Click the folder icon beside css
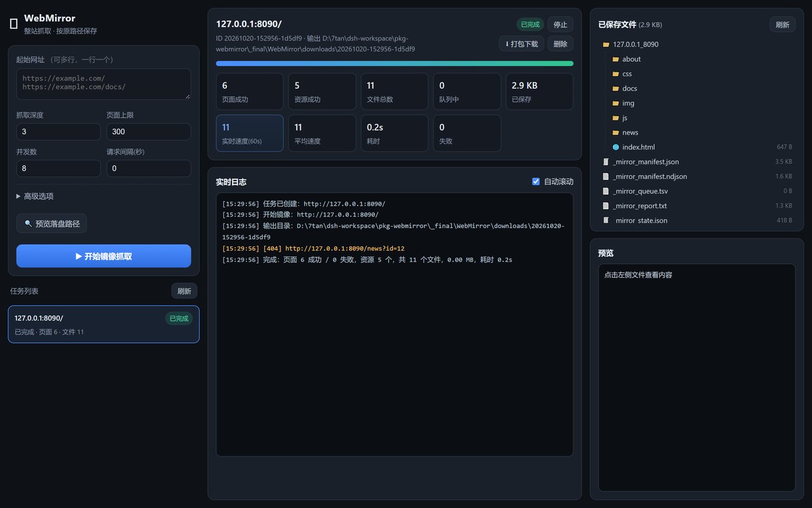The image size is (812, 508). point(615,74)
